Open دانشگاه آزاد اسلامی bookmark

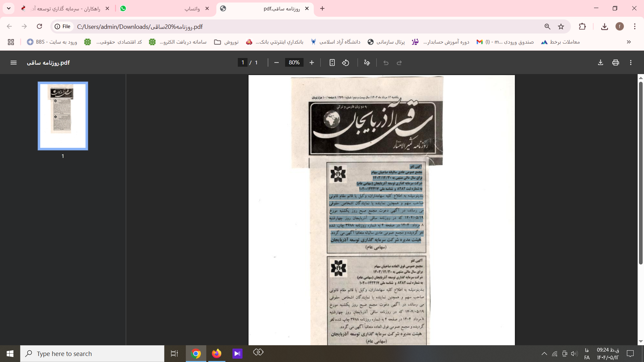pos(335,42)
